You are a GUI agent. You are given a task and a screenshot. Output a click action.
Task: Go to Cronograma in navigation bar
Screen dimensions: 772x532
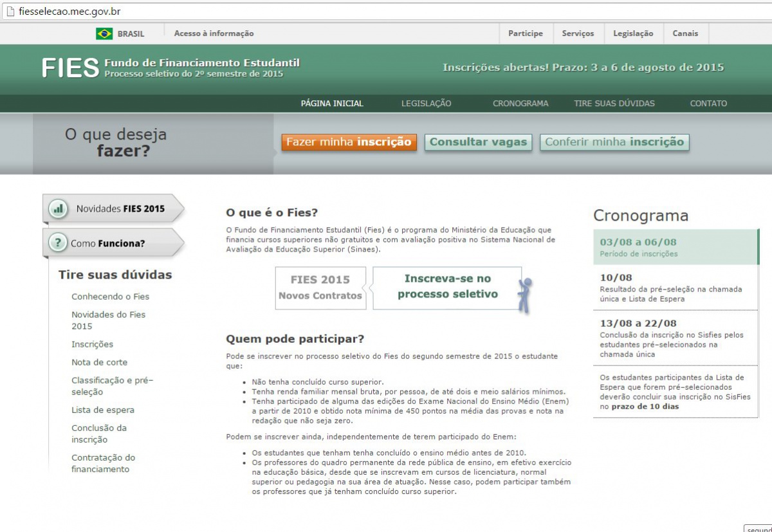click(x=520, y=104)
